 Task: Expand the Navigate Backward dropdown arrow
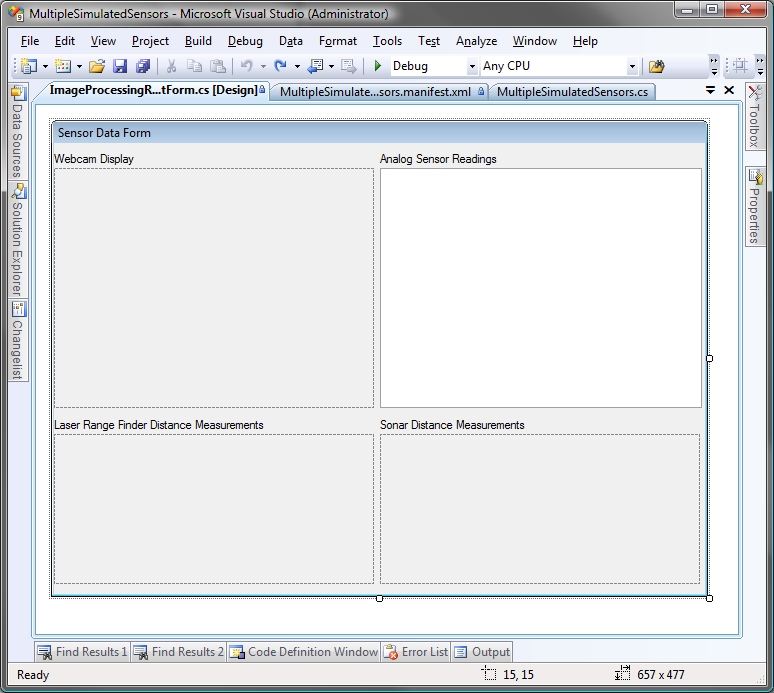pyautogui.click(x=331, y=66)
